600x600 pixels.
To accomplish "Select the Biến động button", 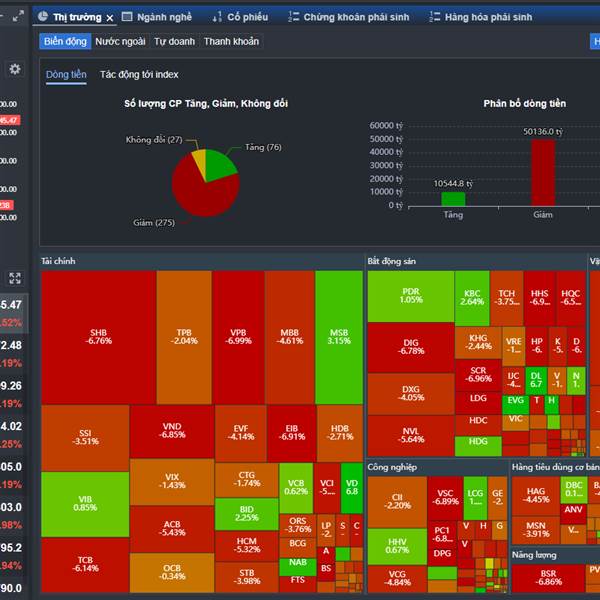I will pyautogui.click(x=65, y=41).
